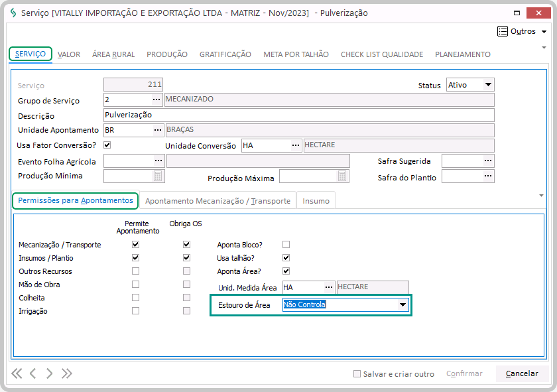Screen dimensions: 557x392
Task: Uncheck the Aponta Área? checkbox
Action: click(286, 271)
